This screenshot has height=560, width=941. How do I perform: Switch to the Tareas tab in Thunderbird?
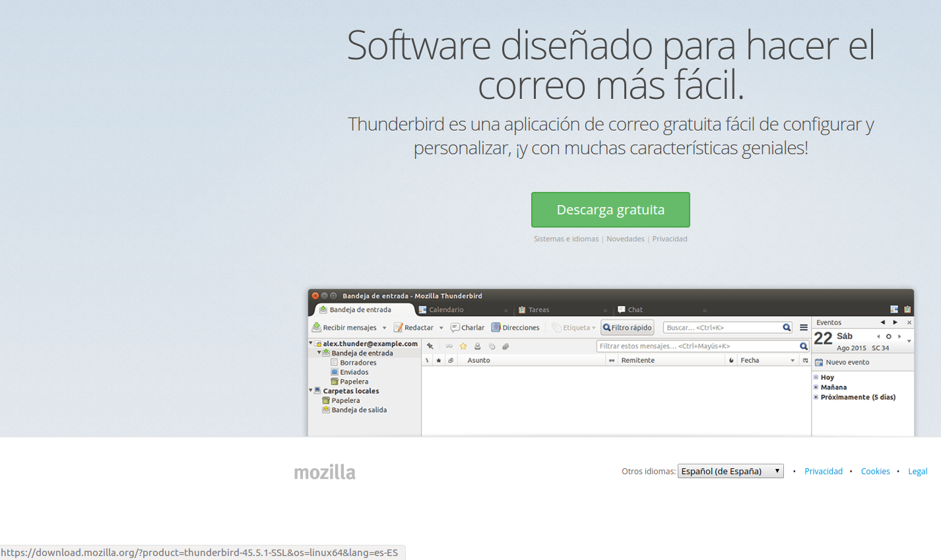click(562, 309)
